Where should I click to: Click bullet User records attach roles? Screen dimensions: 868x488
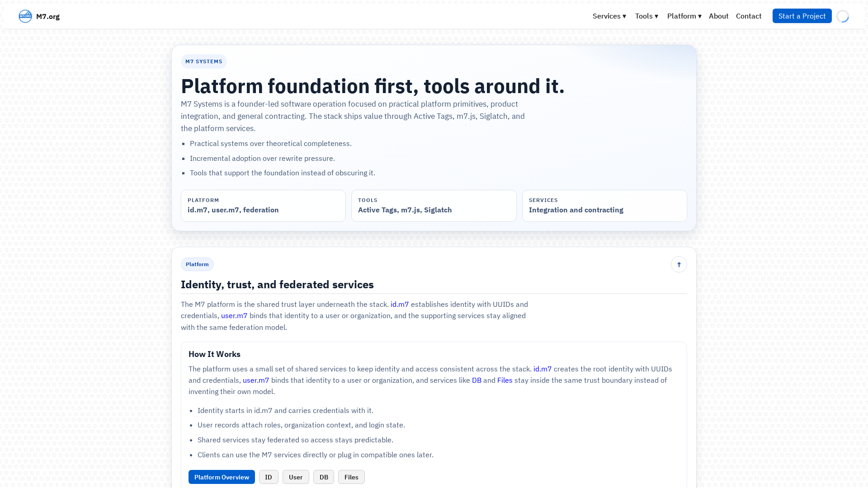click(301, 425)
